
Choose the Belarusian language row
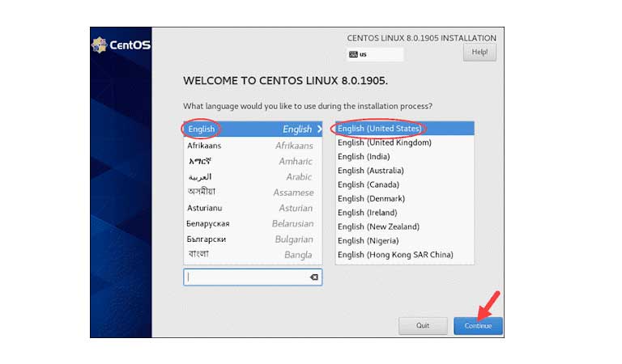(253, 223)
